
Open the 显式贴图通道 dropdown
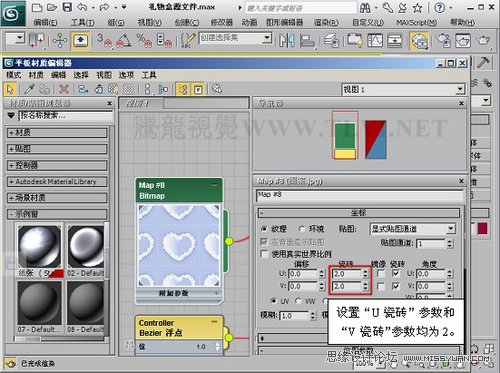[412, 229]
